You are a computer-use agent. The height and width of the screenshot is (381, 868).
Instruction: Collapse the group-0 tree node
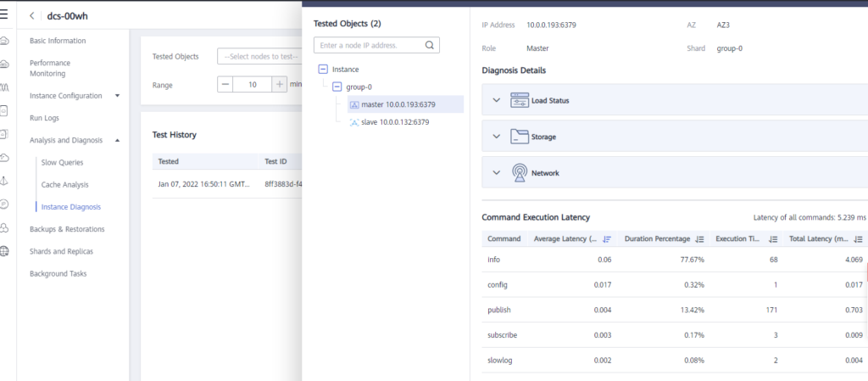pyautogui.click(x=337, y=87)
